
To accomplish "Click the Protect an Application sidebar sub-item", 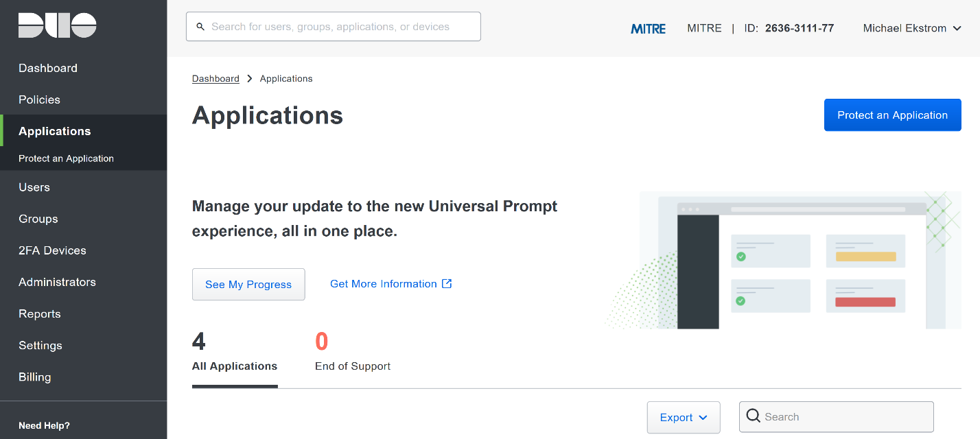I will point(66,158).
